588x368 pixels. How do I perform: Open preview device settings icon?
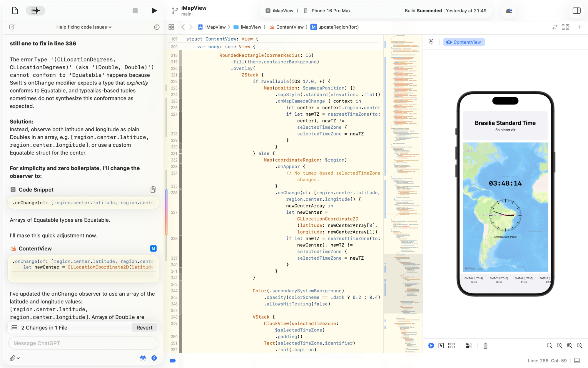pos(469,346)
